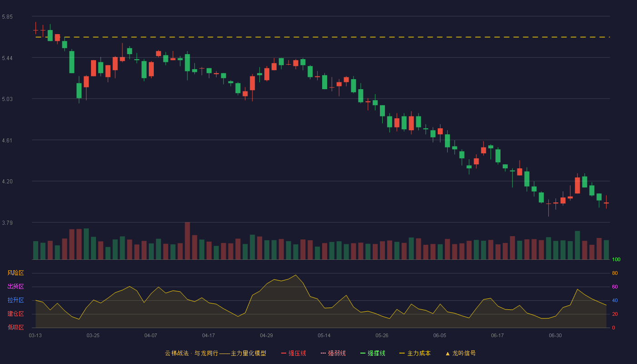637x364 pixels.
Task: Click the last red candlestick on chart
Action: pos(606,203)
